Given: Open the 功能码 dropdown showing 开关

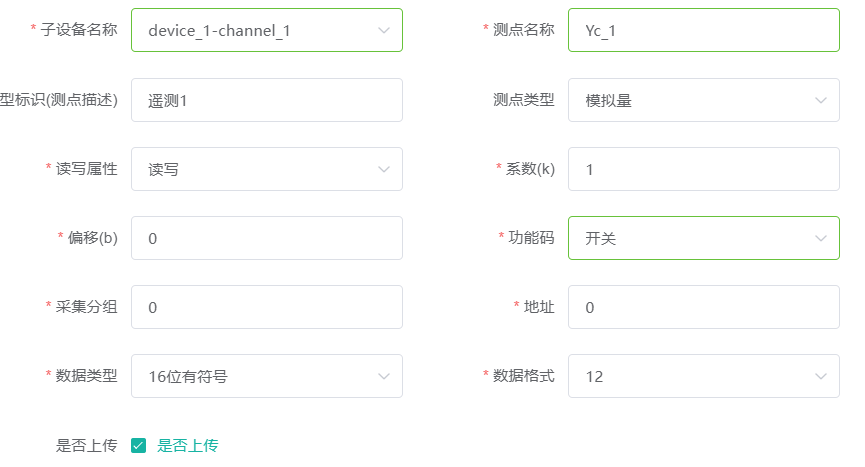Looking at the screenshot, I should [704, 238].
